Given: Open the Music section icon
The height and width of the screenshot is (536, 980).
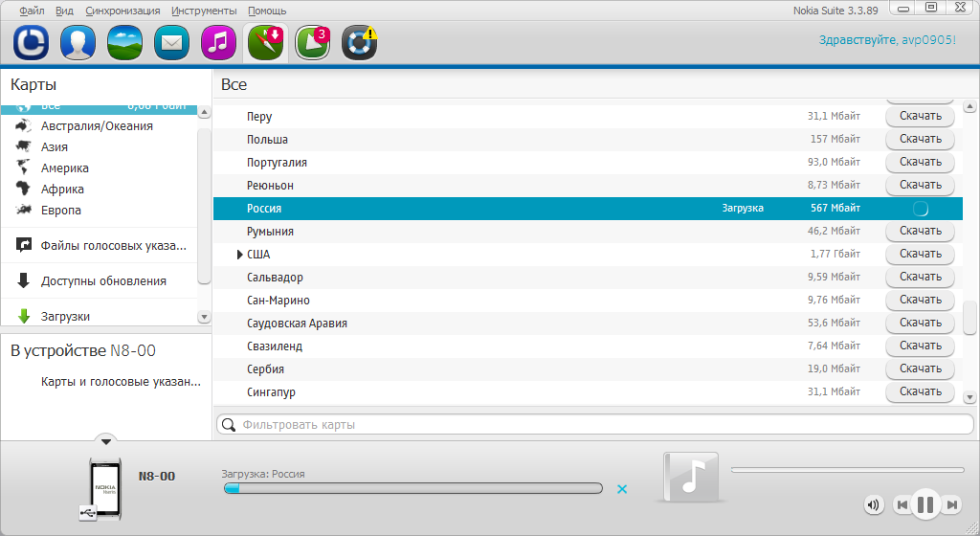Looking at the screenshot, I should coord(218,43).
